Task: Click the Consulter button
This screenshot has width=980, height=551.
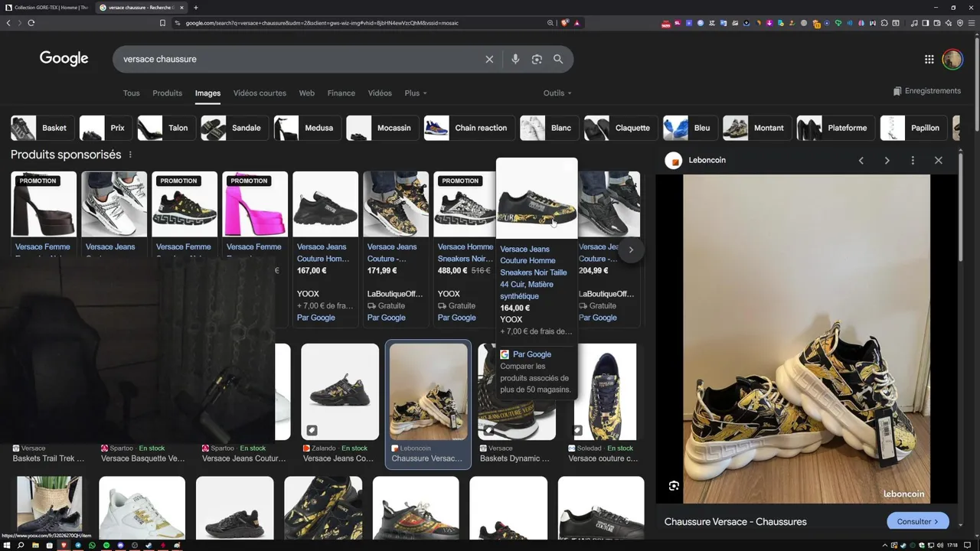Action: pyautogui.click(x=918, y=522)
